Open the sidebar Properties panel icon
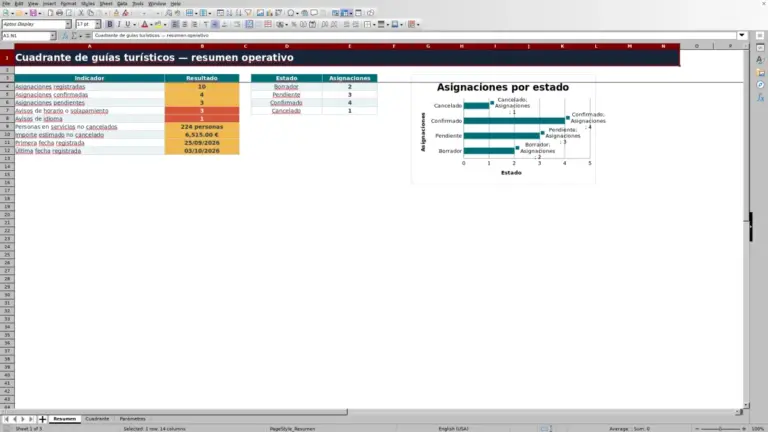Screen dimensions: 768x432 760,48
